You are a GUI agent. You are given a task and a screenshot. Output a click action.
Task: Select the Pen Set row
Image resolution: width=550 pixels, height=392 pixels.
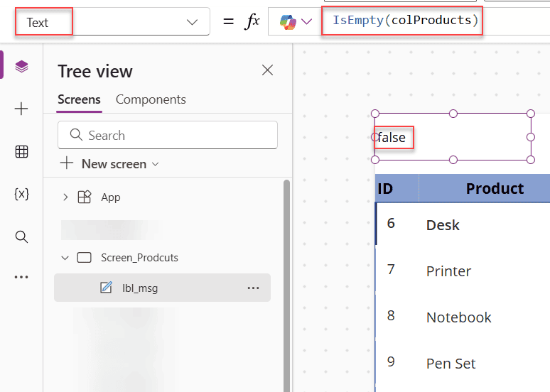(x=463, y=364)
